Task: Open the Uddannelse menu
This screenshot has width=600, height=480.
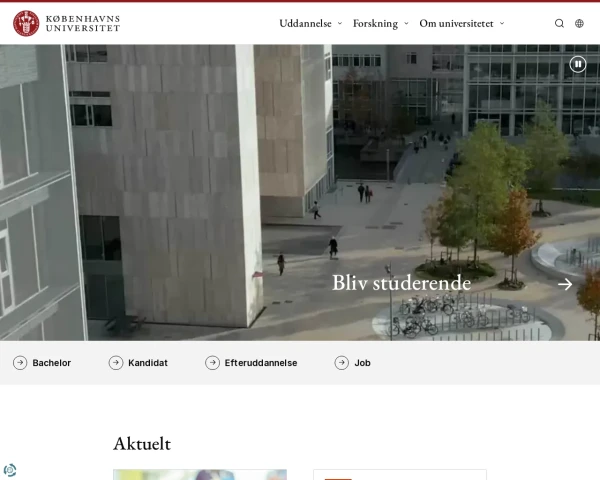Action: (x=305, y=23)
